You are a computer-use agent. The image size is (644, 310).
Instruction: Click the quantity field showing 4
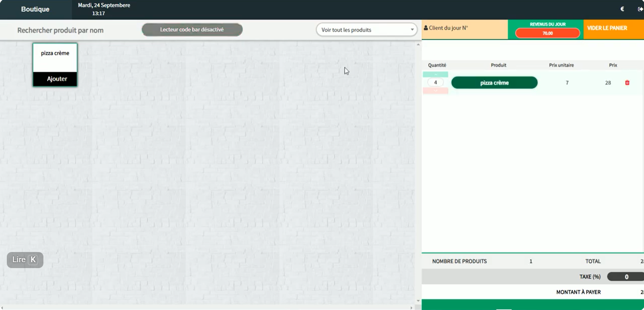(x=436, y=83)
